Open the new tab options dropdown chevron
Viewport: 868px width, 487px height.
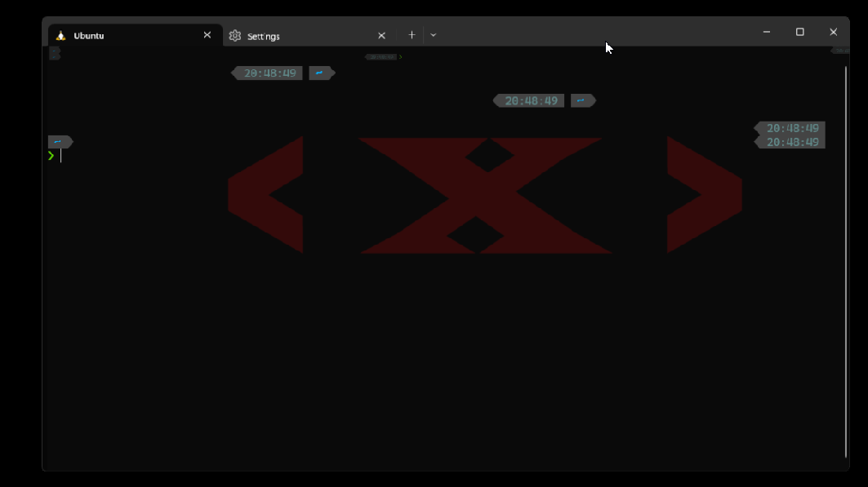[x=433, y=34]
